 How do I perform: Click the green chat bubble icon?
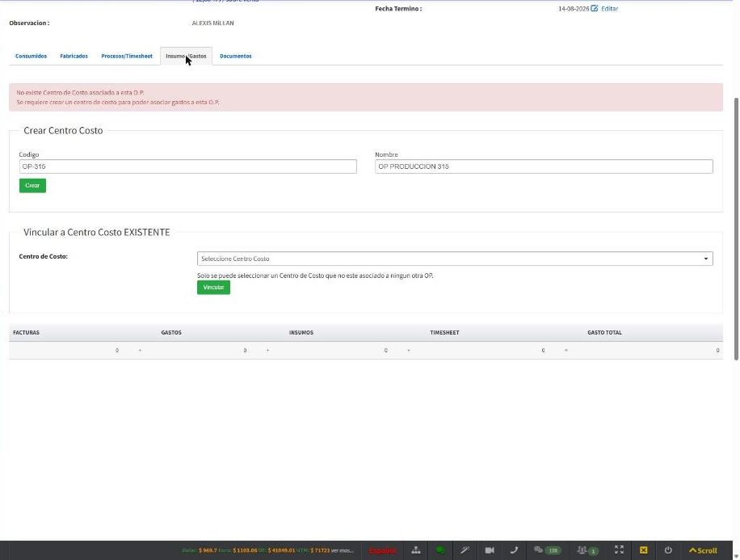coord(440,550)
